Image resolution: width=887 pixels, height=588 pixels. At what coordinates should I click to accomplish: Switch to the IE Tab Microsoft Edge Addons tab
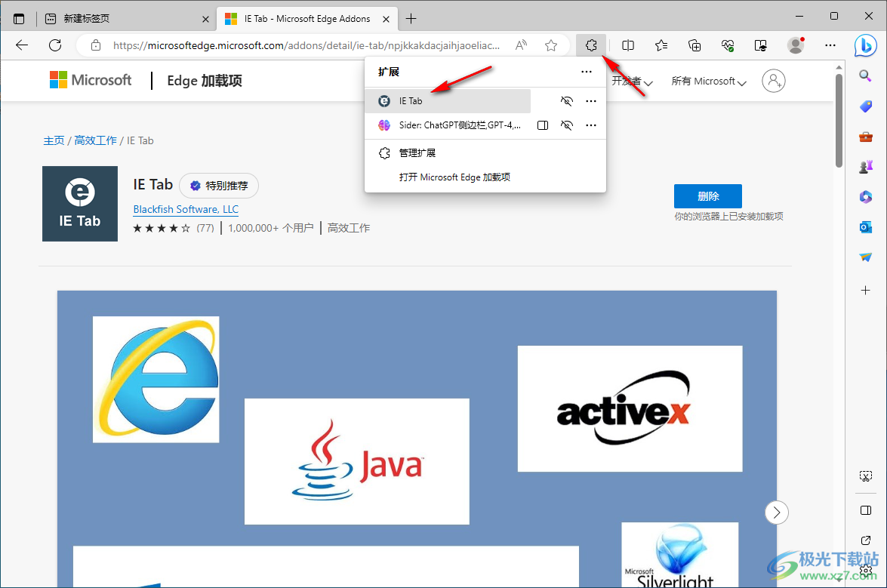307,19
